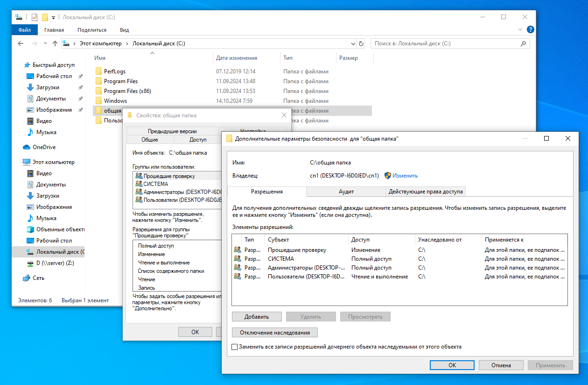Click Этот компьютер in address breadcrumb
The image size is (588, 385).
tap(100, 43)
